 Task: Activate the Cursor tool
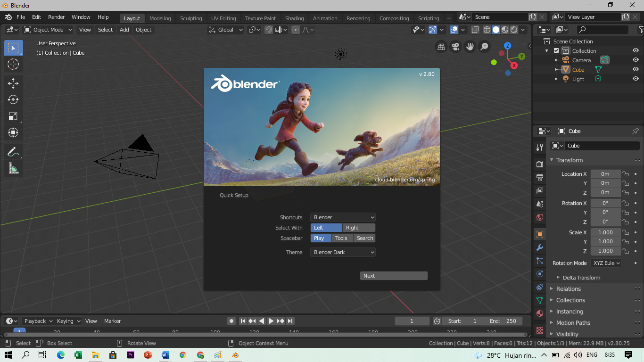(x=13, y=65)
